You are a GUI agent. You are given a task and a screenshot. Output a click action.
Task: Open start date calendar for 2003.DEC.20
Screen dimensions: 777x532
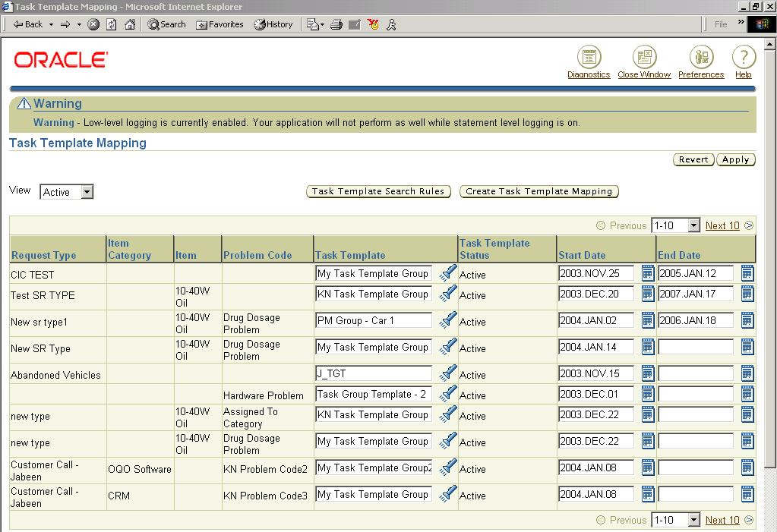(648, 294)
